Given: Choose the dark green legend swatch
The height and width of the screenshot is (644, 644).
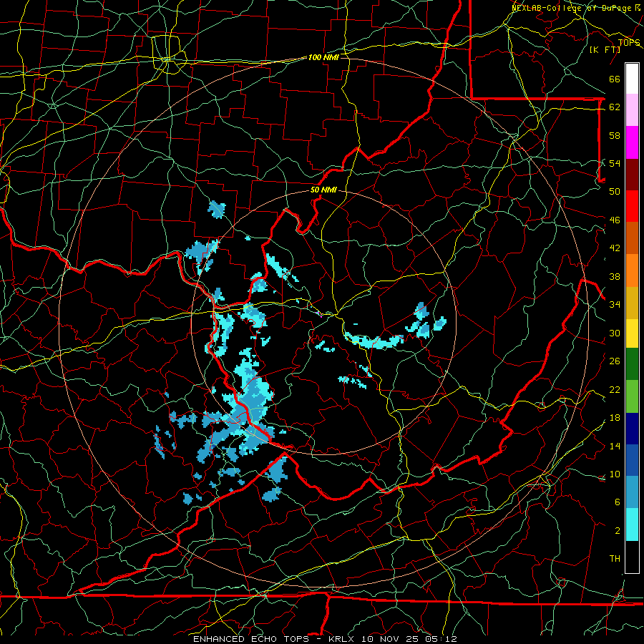Looking at the screenshot, I should (x=632, y=364).
